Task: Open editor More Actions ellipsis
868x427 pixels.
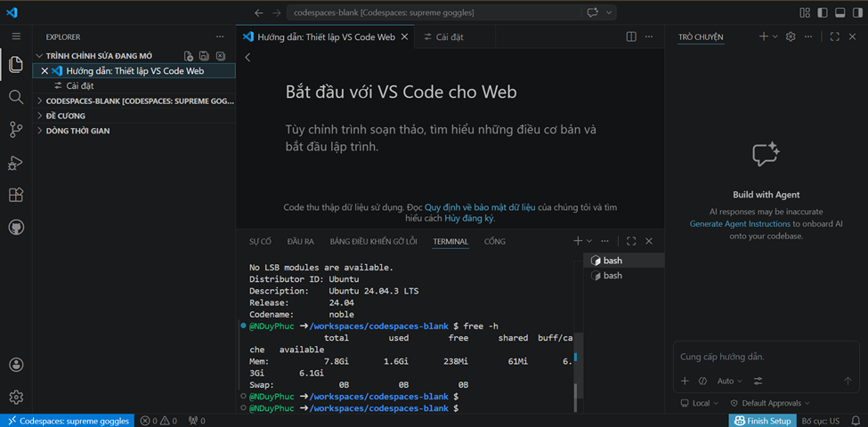Action: pos(649,37)
